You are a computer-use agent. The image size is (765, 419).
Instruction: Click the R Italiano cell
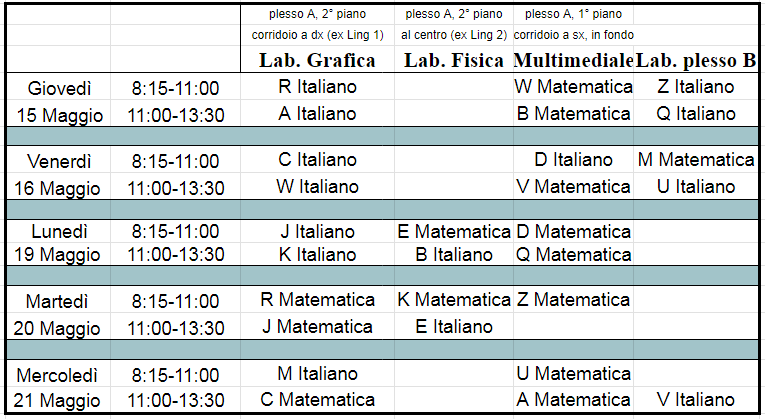(x=317, y=87)
